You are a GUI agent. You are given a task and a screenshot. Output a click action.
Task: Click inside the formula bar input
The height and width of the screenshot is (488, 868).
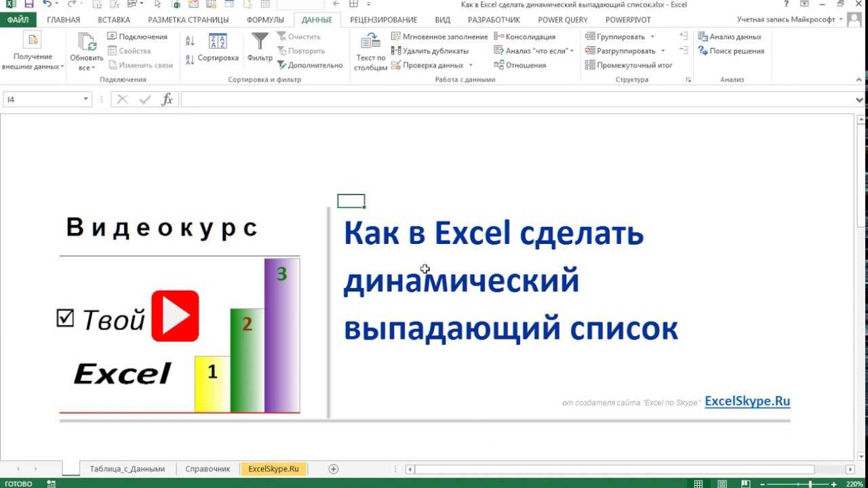pyautogui.click(x=517, y=100)
